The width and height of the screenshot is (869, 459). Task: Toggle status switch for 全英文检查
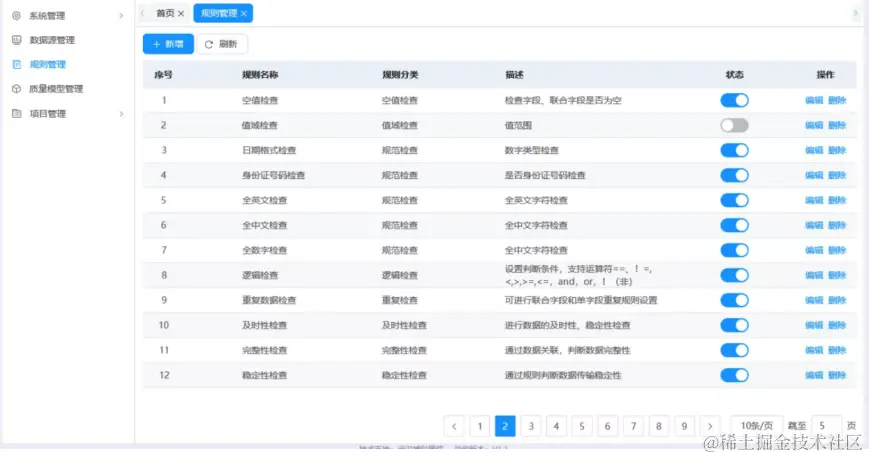coord(734,200)
